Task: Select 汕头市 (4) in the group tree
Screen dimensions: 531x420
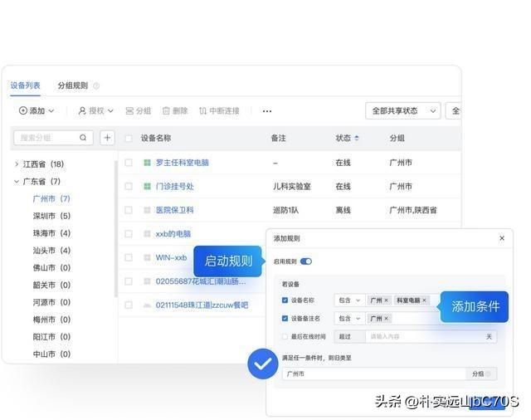Action: tap(51, 251)
